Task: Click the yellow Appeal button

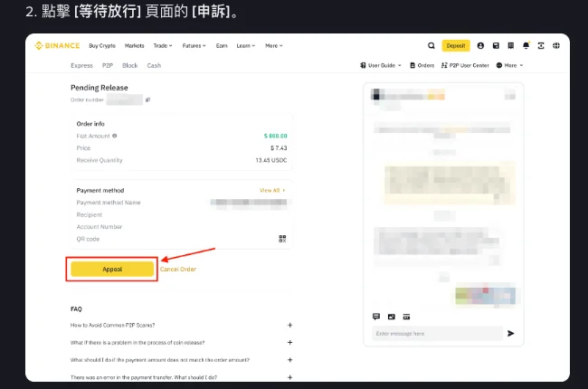Action: coord(112,269)
